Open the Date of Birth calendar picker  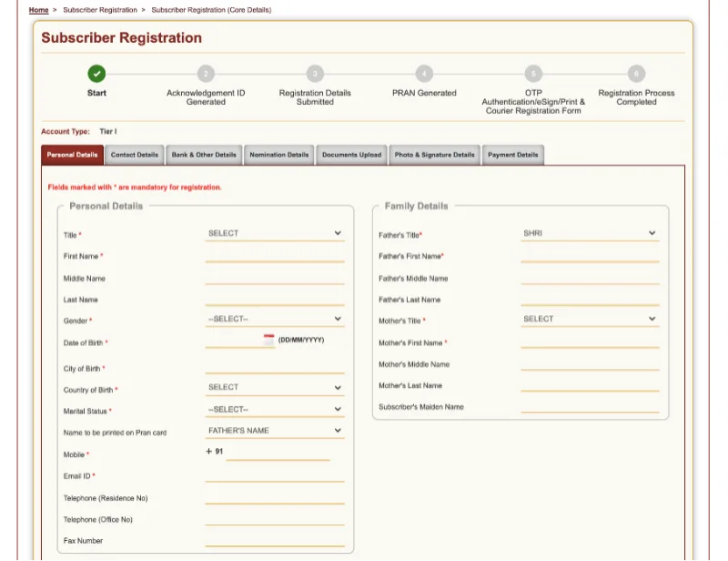click(x=268, y=341)
